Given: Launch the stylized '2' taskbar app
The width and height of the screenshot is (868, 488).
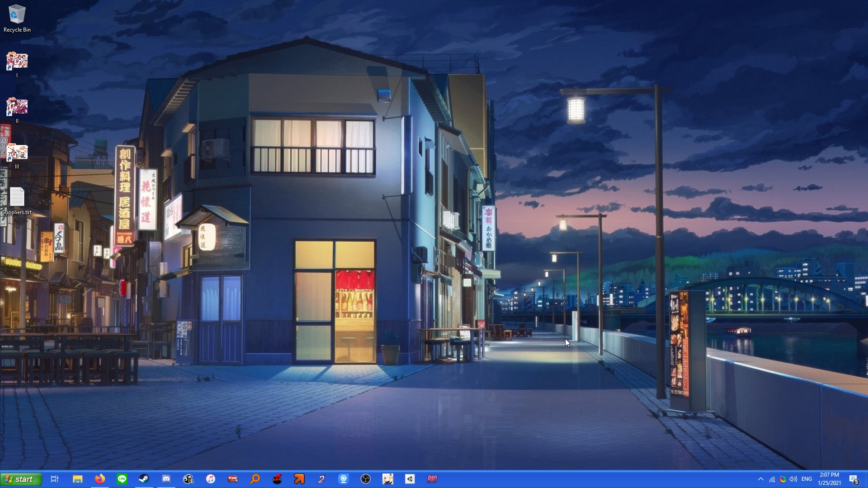Looking at the screenshot, I should 321,479.
